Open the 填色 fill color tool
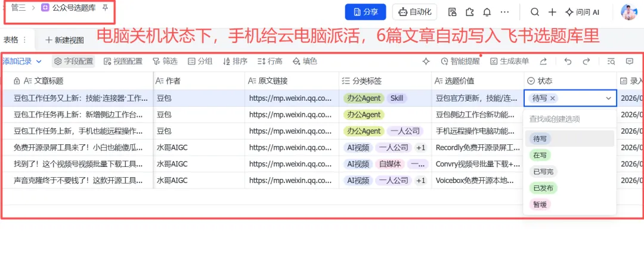The height and width of the screenshot is (257, 644). [305, 61]
